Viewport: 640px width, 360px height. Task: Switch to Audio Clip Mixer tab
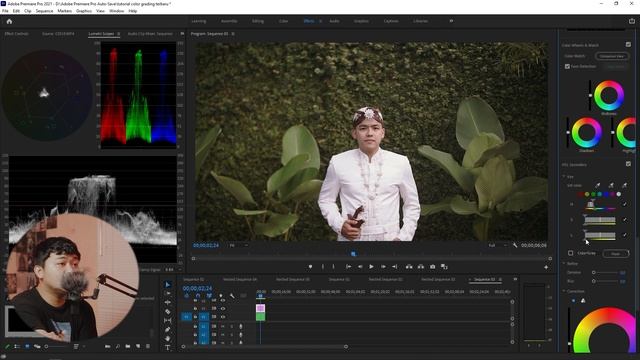[x=150, y=34]
